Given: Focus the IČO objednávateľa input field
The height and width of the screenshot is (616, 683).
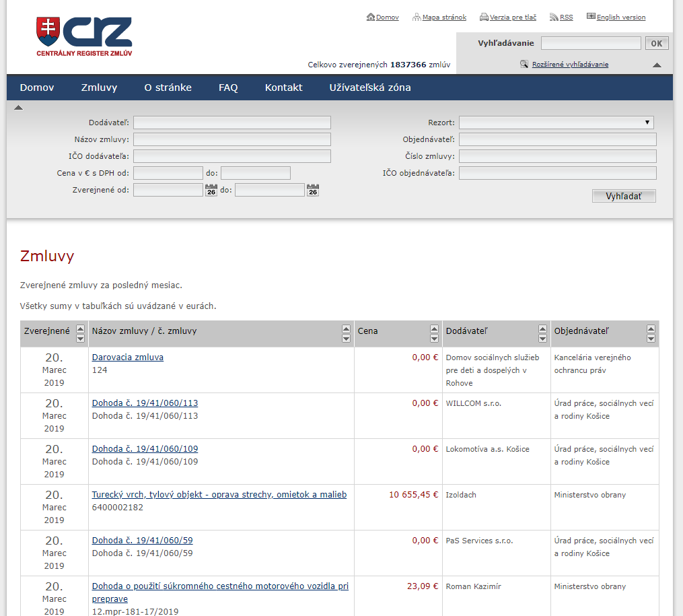Looking at the screenshot, I should pyautogui.click(x=558, y=173).
